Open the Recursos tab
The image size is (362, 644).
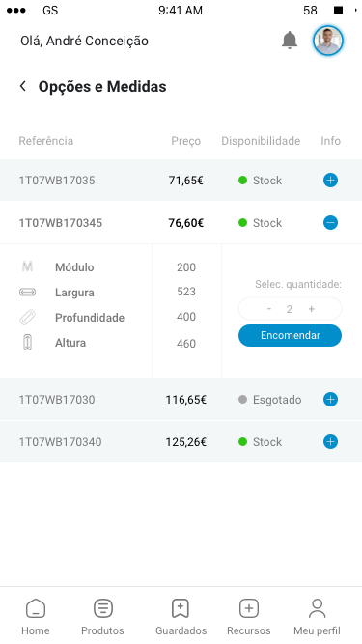249,616
